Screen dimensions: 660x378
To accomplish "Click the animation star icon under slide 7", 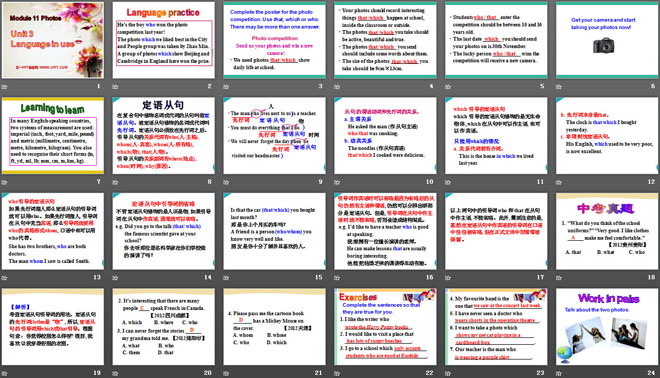I will coord(5,182).
